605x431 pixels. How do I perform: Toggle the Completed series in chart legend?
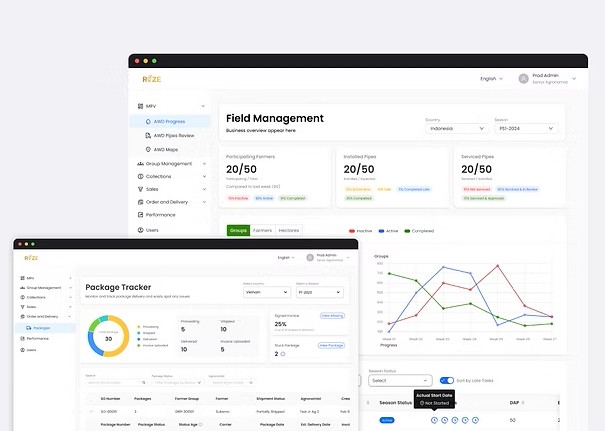tap(419, 231)
